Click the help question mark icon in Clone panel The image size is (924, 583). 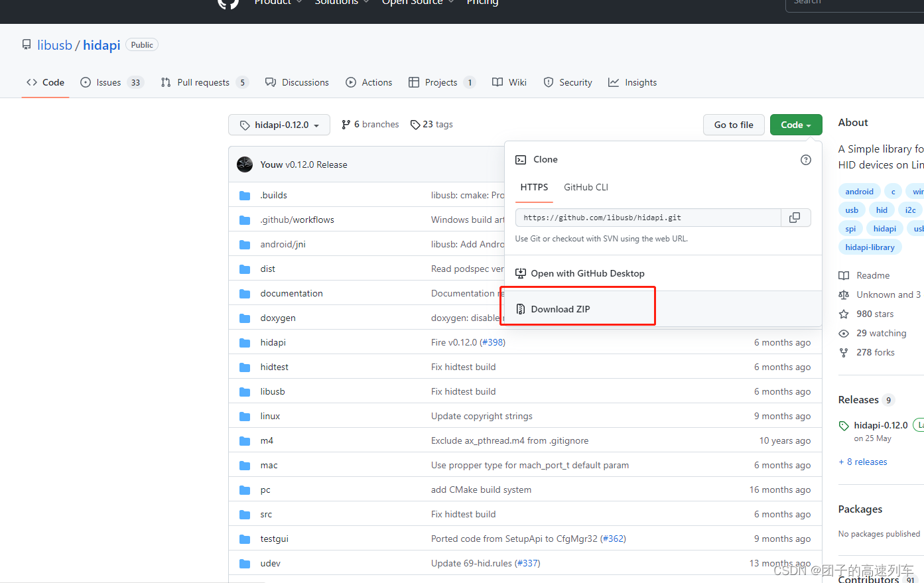coord(806,160)
